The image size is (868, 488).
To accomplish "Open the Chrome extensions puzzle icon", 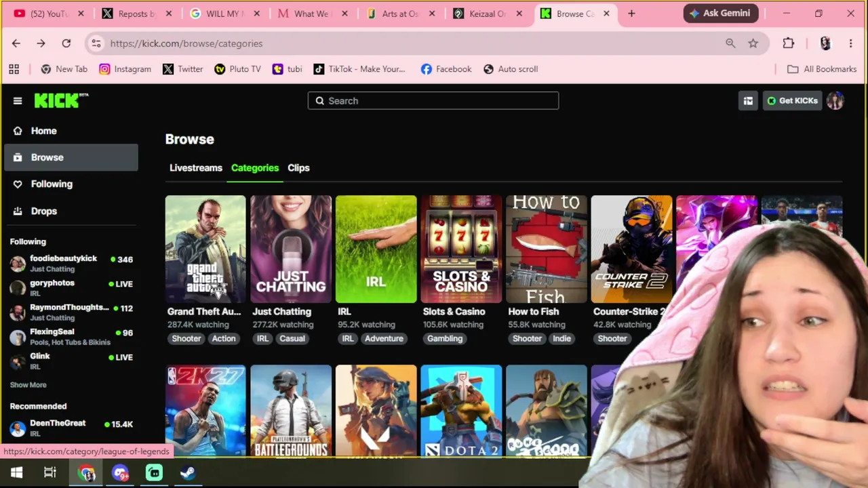I will point(788,43).
